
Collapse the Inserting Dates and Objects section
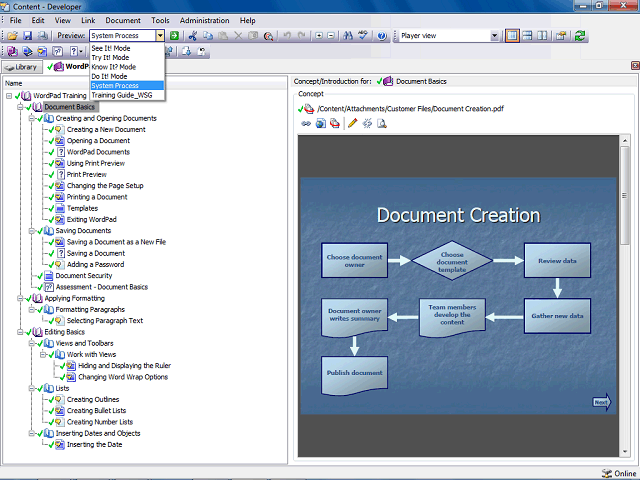coord(31,433)
